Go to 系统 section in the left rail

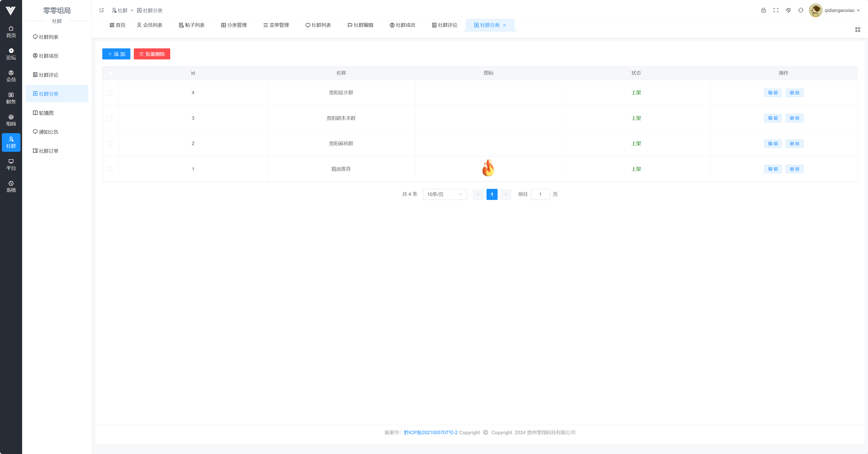(11, 186)
